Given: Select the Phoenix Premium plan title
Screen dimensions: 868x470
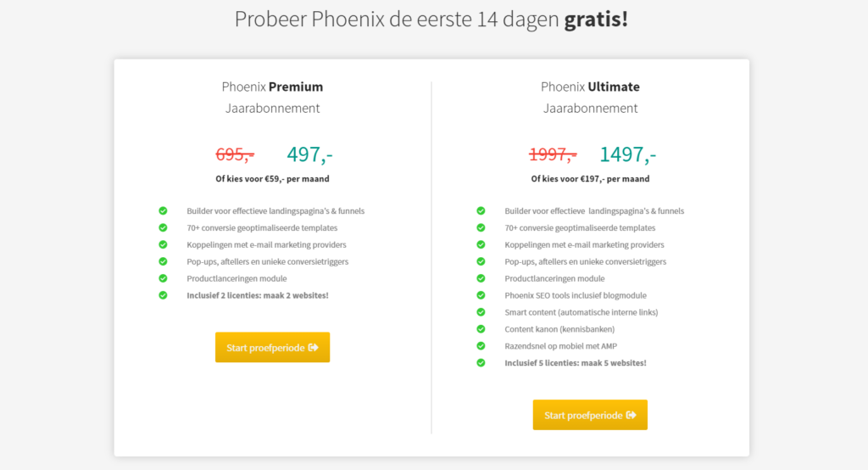Looking at the screenshot, I should coord(272,87).
